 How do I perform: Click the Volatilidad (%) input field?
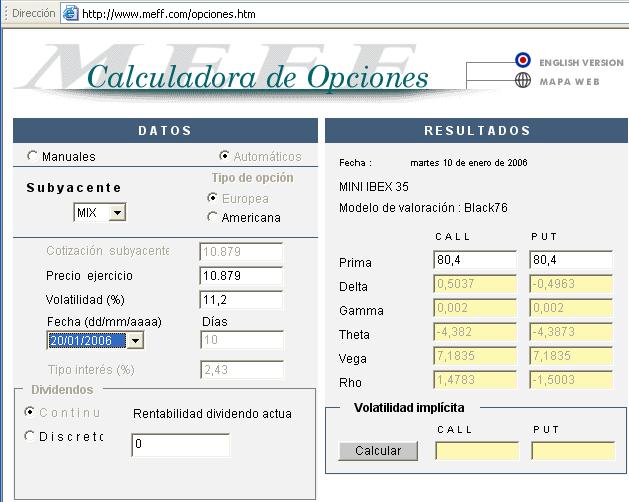pyautogui.click(x=241, y=300)
